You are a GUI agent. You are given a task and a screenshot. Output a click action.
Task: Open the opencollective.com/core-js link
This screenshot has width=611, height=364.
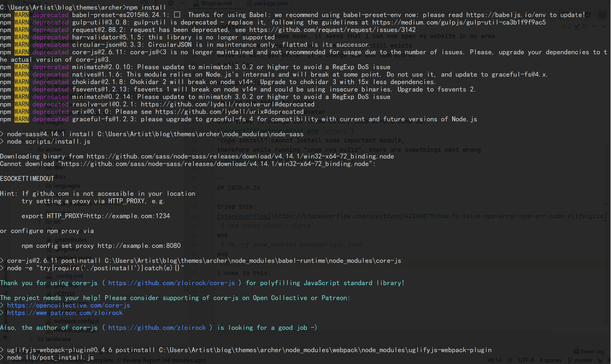[68, 305]
